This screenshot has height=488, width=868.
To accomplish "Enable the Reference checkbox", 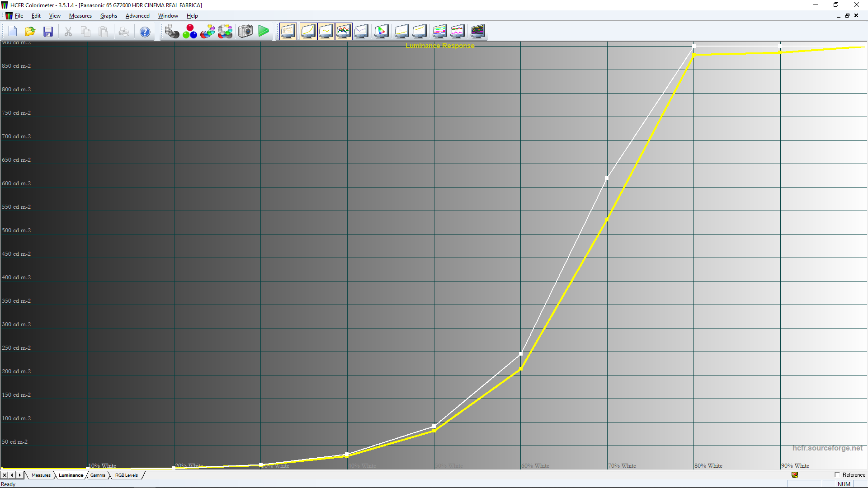I will coord(837,475).
